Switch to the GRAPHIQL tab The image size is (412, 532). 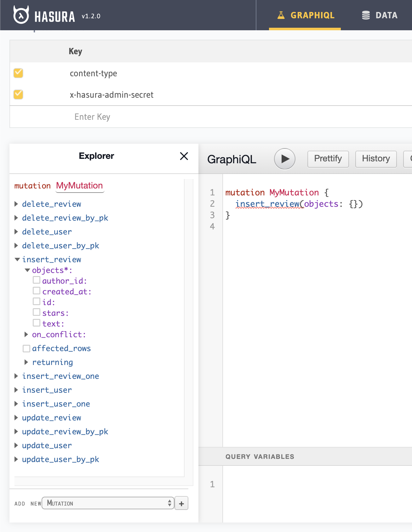(x=305, y=15)
